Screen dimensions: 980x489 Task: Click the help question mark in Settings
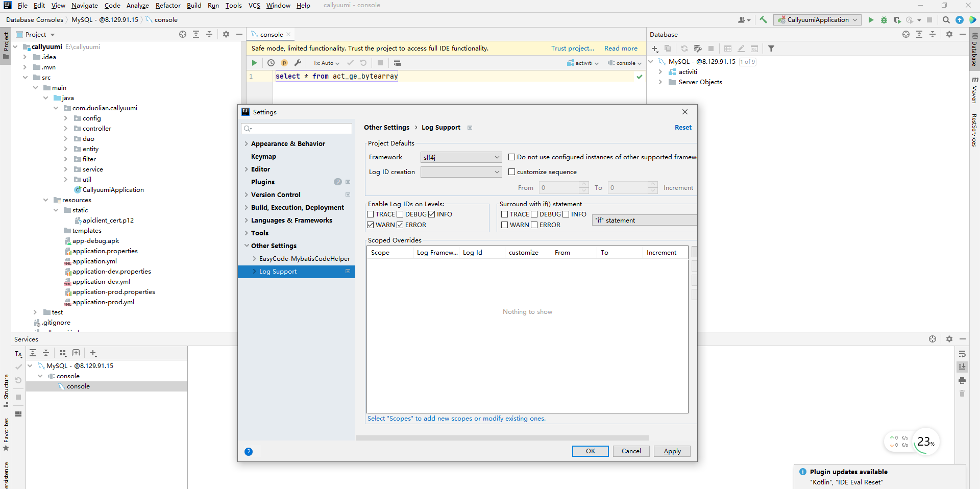[x=249, y=451]
